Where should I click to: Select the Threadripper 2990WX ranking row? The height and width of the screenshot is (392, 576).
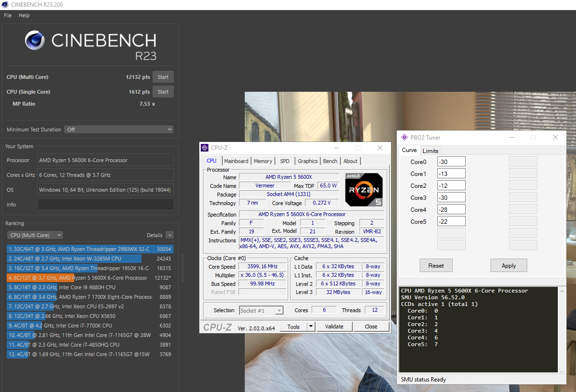90,249
